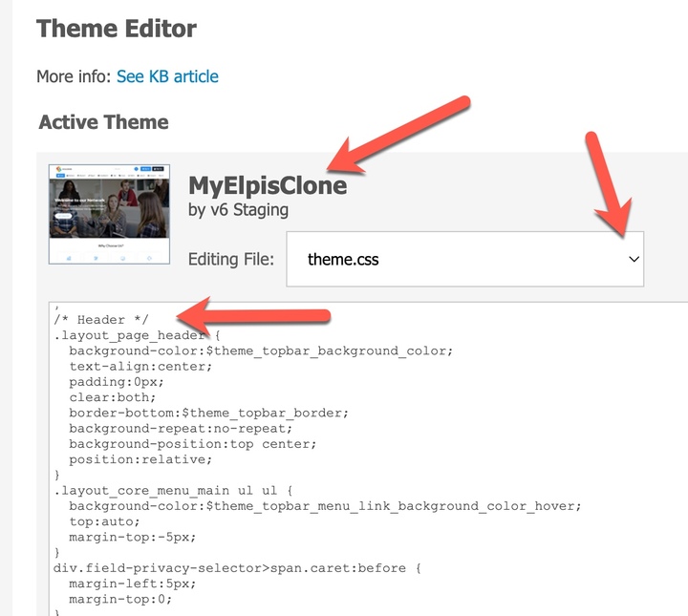Click the background-color $theme_topbar_background_color line
The image size is (688, 616).
click(x=261, y=351)
